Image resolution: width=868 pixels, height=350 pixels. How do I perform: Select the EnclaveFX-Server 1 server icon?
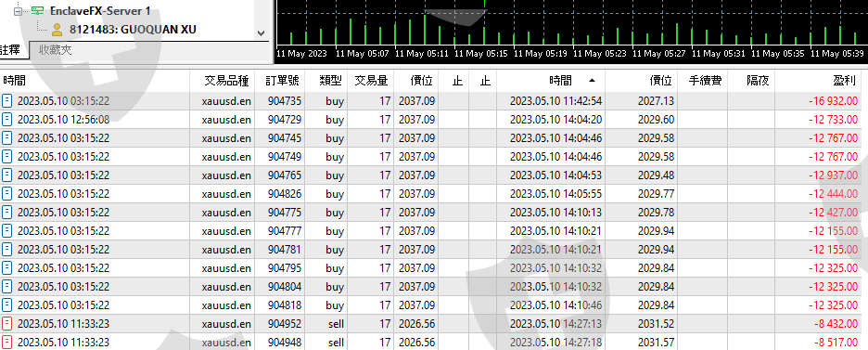(x=38, y=10)
